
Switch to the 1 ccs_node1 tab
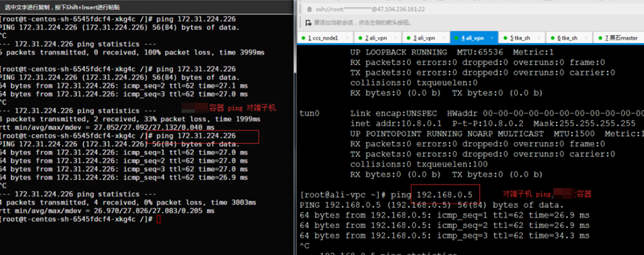(323, 38)
